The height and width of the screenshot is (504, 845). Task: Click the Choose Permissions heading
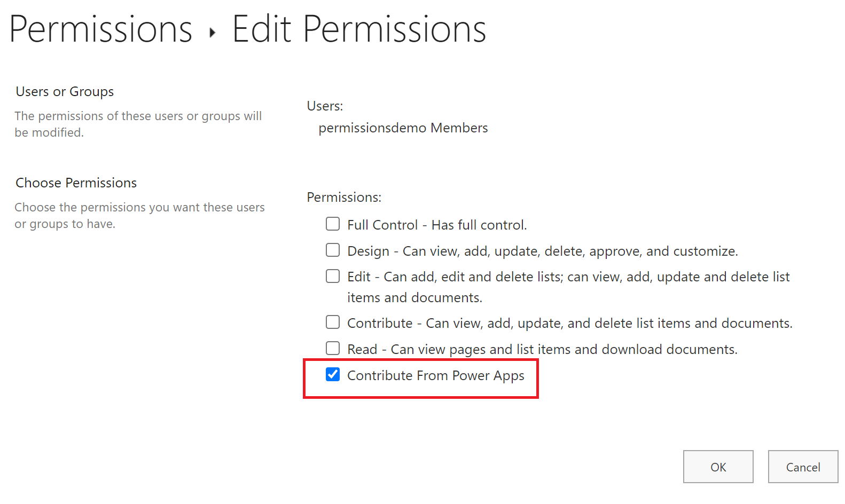76,183
